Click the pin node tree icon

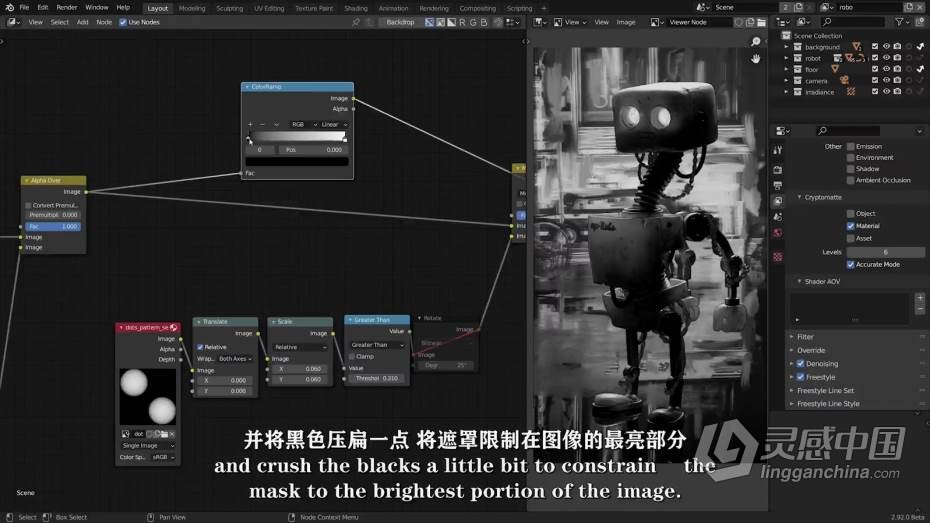tap(356, 22)
